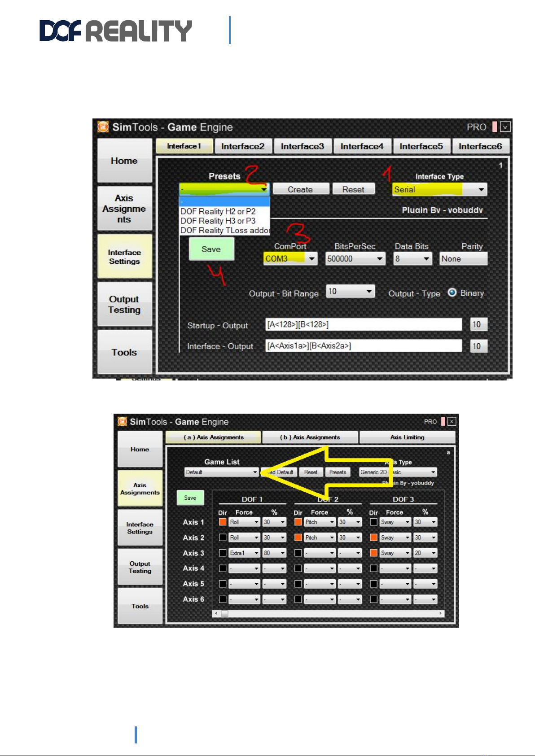The width and height of the screenshot is (535, 756).
Task: Click Reset beside the Game List
Action: tap(311, 472)
